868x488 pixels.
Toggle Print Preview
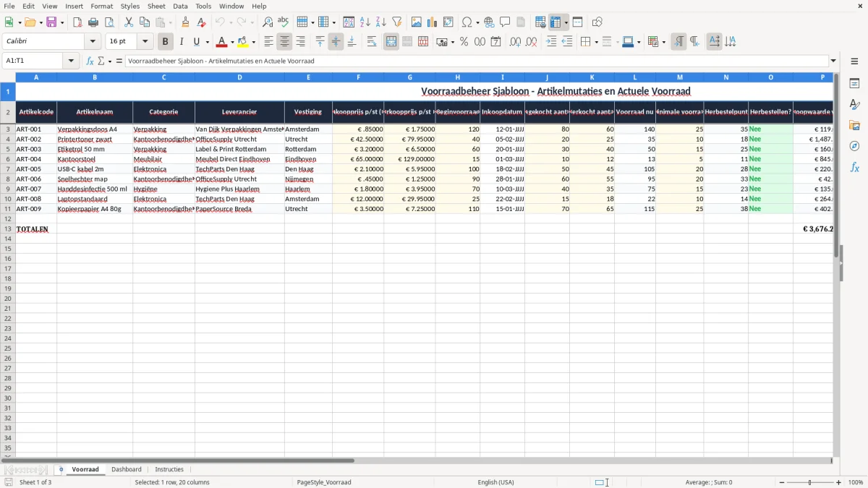[x=109, y=22]
